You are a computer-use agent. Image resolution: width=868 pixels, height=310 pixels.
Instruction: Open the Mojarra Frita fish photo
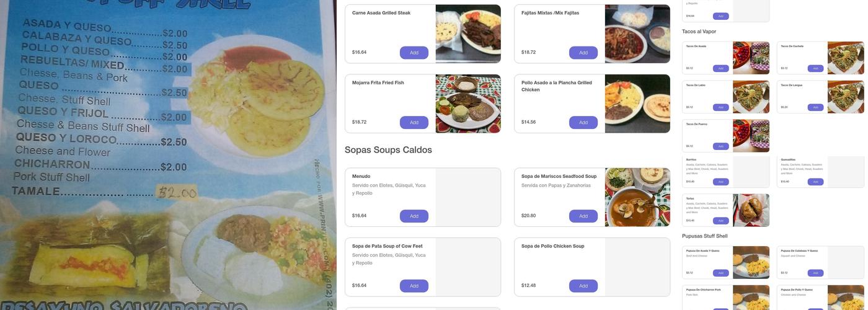[x=468, y=104]
